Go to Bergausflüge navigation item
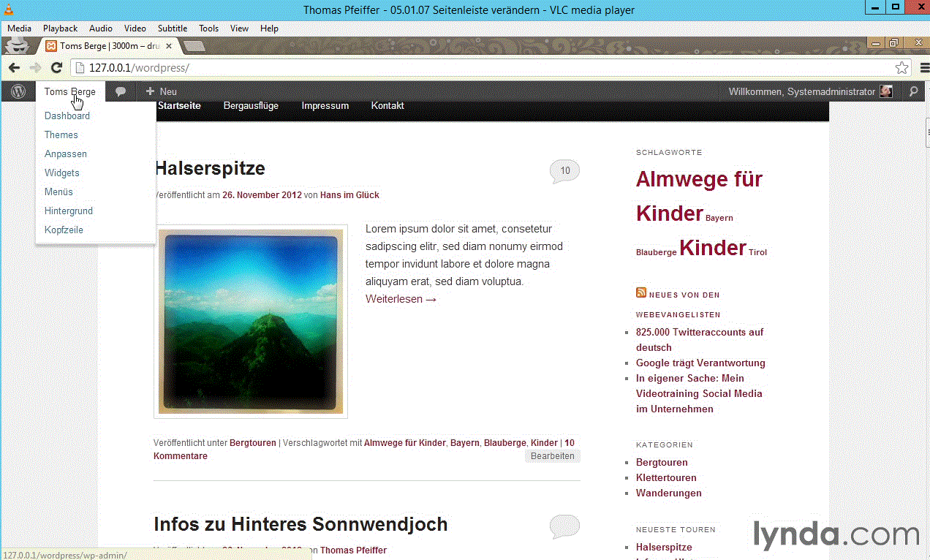Screen dimensions: 930x560 click(251, 106)
